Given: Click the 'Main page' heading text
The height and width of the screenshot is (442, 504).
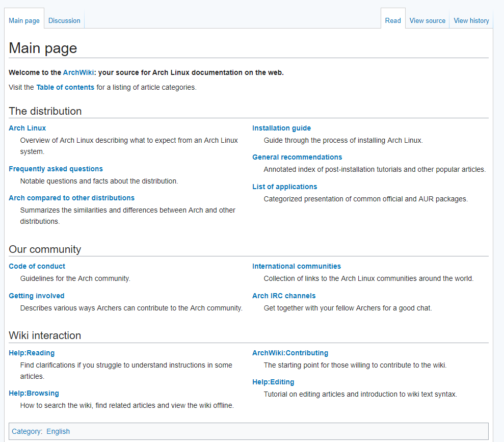Looking at the screenshot, I should (43, 48).
